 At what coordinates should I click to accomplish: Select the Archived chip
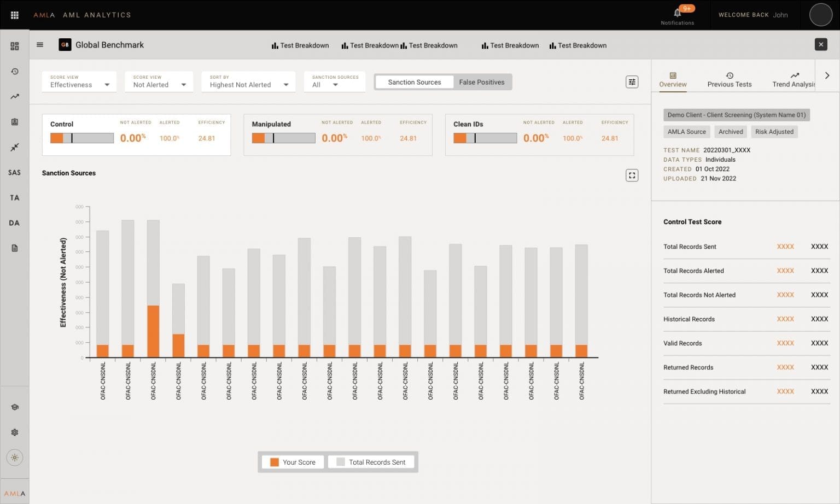pyautogui.click(x=730, y=131)
